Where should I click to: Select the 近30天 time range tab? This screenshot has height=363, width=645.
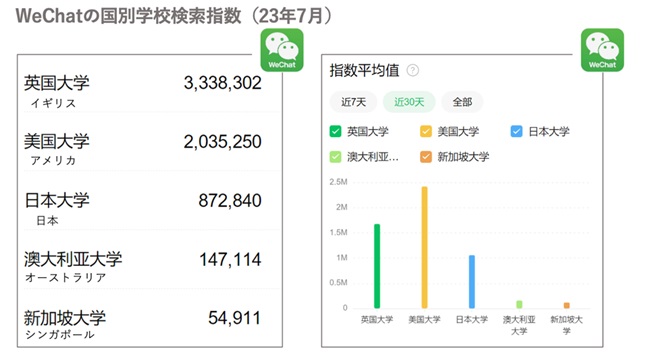(409, 102)
